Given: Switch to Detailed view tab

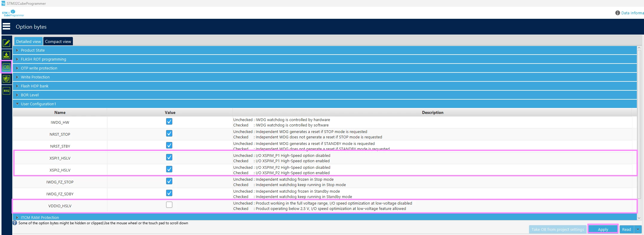Looking at the screenshot, I should [28, 41].
